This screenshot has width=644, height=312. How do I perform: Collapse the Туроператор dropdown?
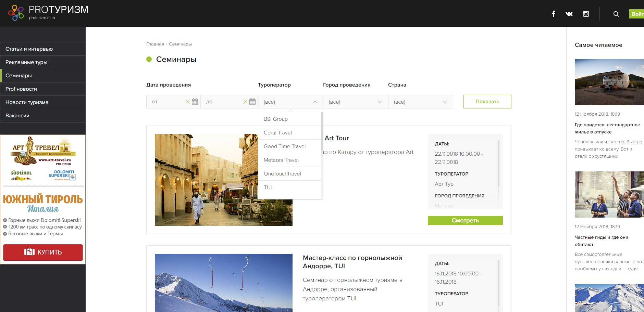tap(290, 102)
